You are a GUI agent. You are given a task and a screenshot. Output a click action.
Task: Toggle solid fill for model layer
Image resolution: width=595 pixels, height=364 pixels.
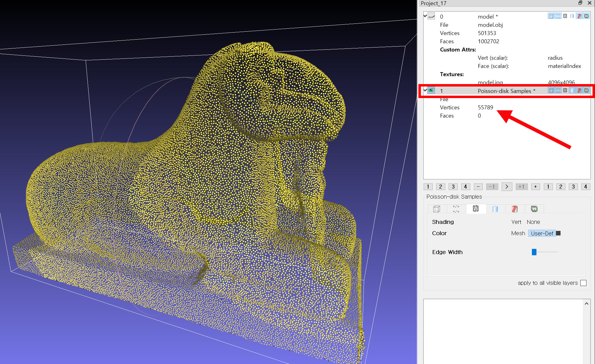click(572, 16)
